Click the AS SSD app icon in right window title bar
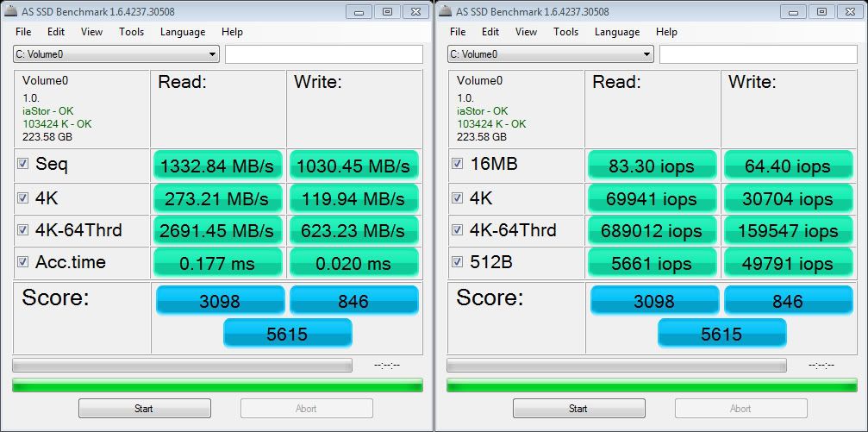This screenshot has height=432, width=868. 446,11
